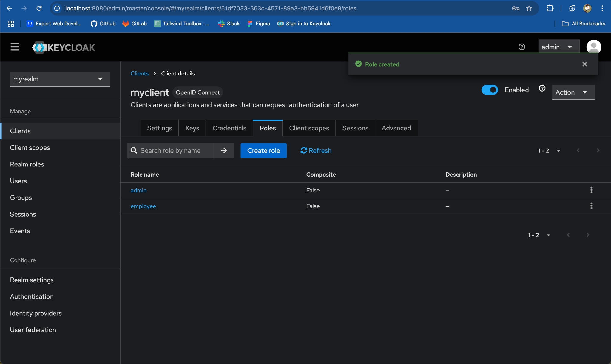
Task: Open the hamburger sidebar menu
Action: (x=15, y=47)
